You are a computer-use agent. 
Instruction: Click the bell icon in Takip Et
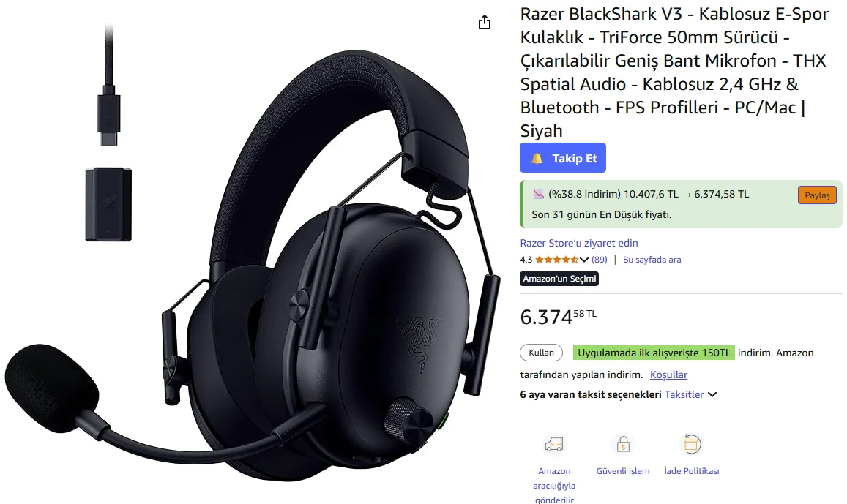(x=537, y=158)
